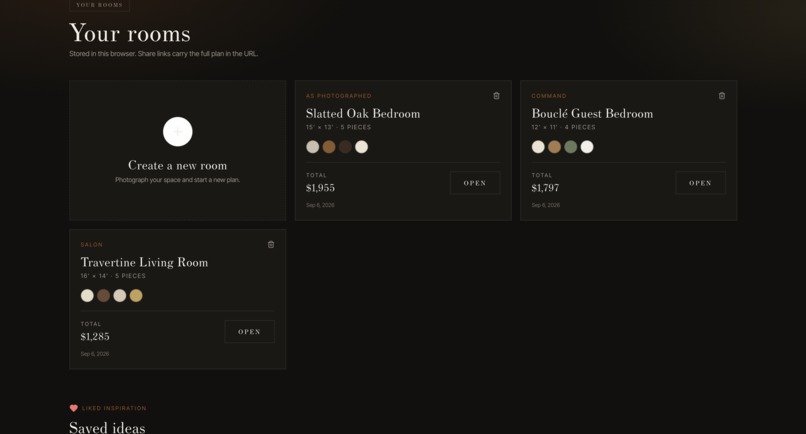The height and width of the screenshot is (434, 806).
Task: Click 'Photograph your space and start a new plan.'
Action: [x=177, y=180]
